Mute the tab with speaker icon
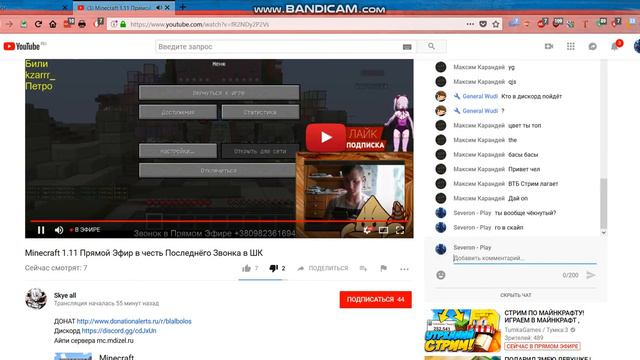The image size is (640, 360). tap(159, 7)
